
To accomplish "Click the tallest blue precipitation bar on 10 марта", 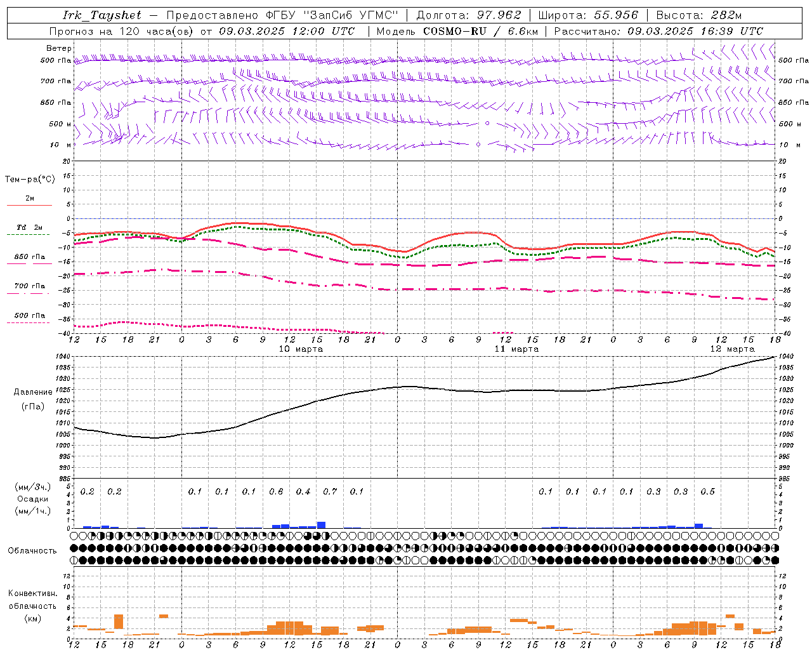I will pos(321,525).
